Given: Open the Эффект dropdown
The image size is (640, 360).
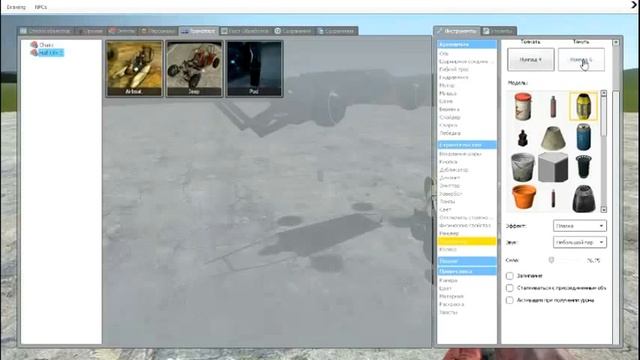Looking at the screenshot, I should coord(580,226).
